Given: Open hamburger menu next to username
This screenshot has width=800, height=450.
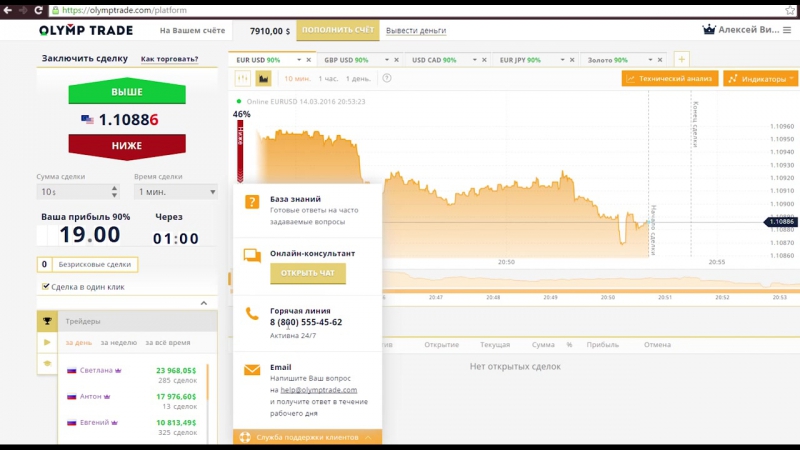Looking at the screenshot, I should pyautogui.click(x=787, y=30).
